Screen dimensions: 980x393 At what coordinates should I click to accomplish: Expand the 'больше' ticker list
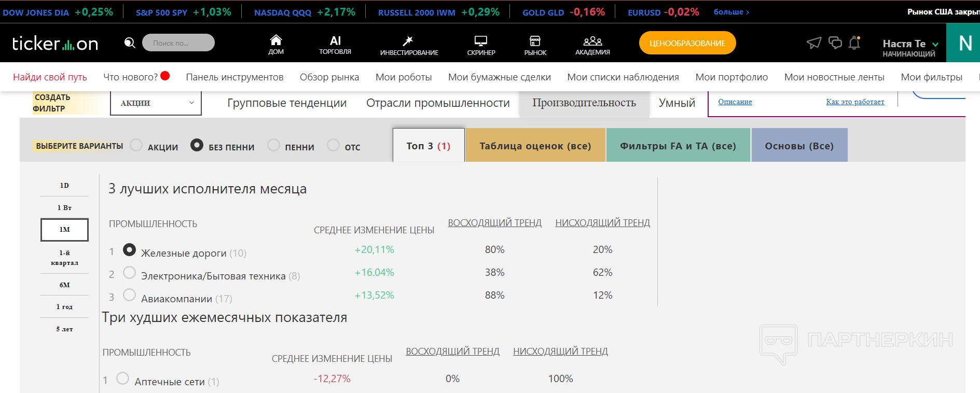pyautogui.click(x=731, y=12)
